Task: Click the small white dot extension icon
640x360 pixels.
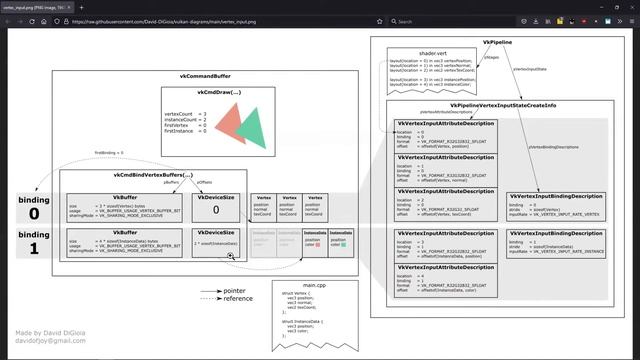Action: click(596, 21)
